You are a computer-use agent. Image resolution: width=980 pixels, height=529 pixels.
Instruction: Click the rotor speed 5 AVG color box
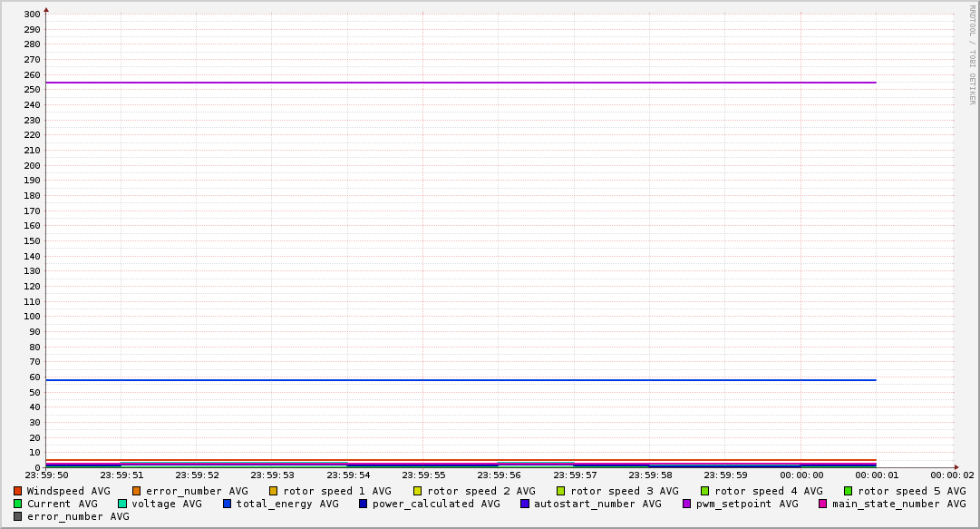pos(849,491)
